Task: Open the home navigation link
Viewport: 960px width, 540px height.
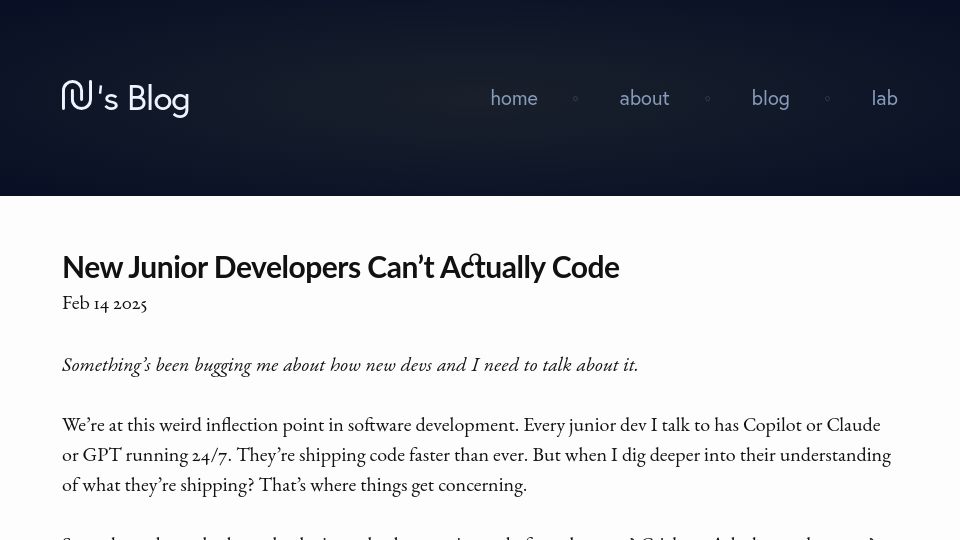Action: (x=514, y=98)
